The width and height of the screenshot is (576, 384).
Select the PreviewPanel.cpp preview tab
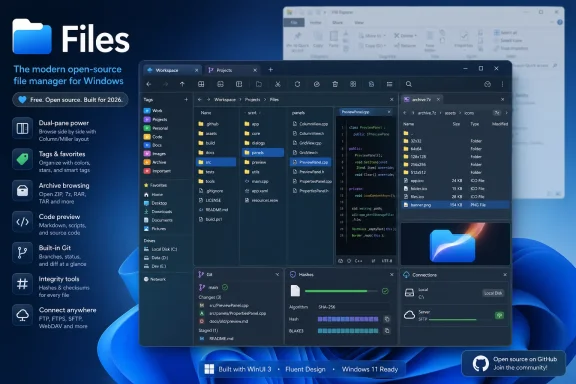pos(366,112)
